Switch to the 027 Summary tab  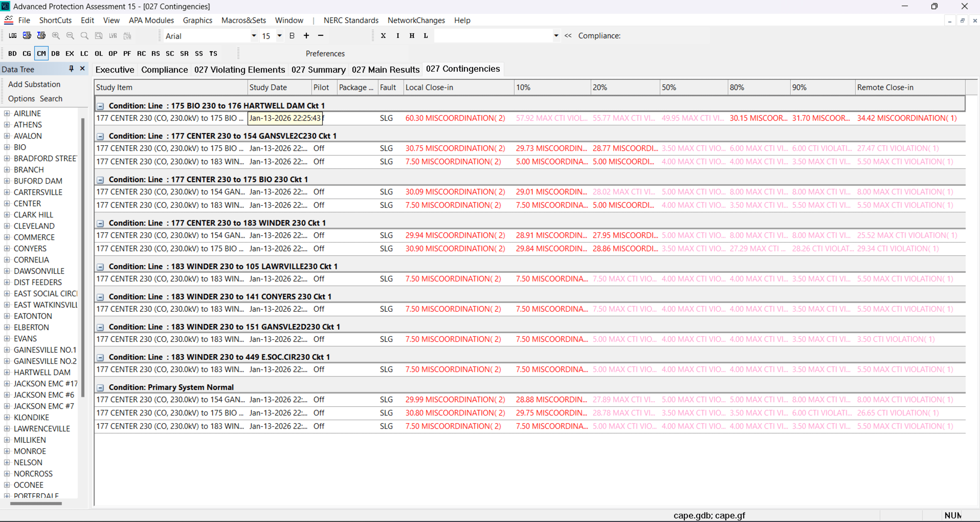pyautogui.click(x=318, y=70)
